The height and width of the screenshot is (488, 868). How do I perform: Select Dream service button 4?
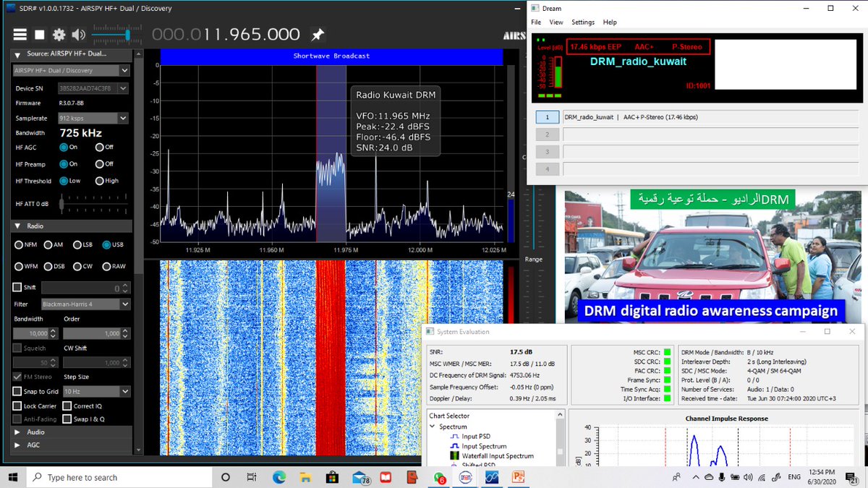[x=548, y=169]
